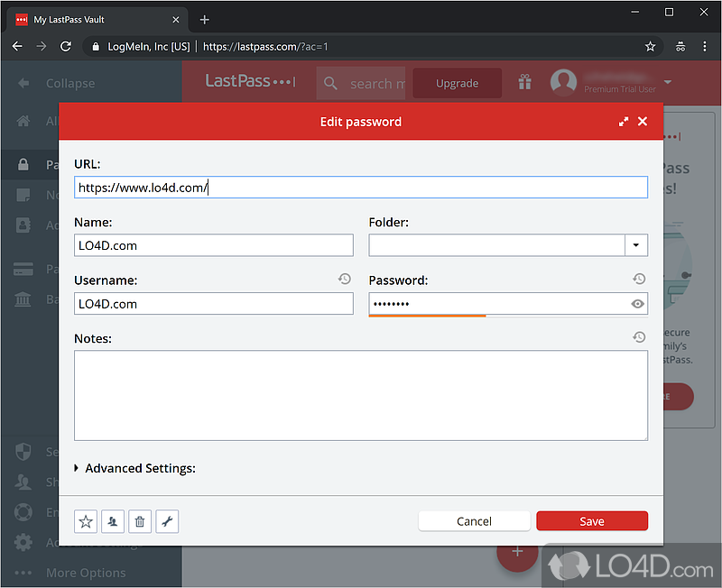Delete entry with trash icon

[x=139, y=521]
